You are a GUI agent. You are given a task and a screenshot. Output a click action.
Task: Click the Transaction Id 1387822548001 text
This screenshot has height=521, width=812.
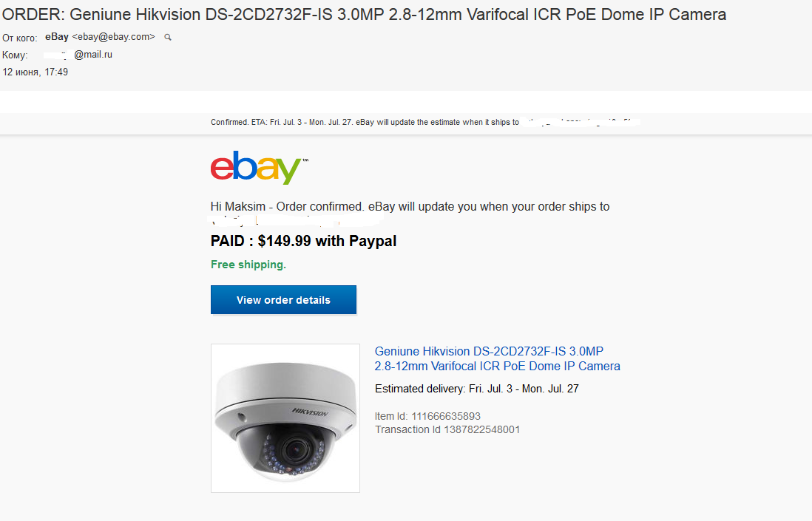pos(447,429)
